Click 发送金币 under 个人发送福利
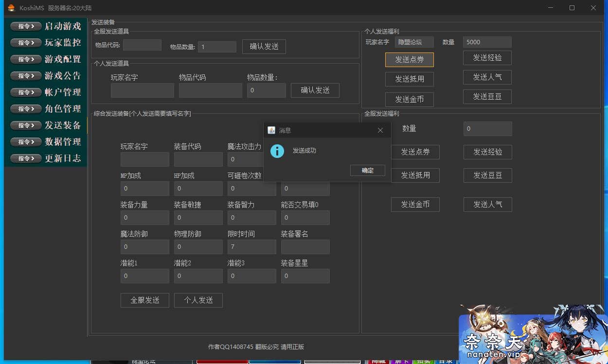Image resolution: width=608 pixels, height=364 pixels. 410,100
